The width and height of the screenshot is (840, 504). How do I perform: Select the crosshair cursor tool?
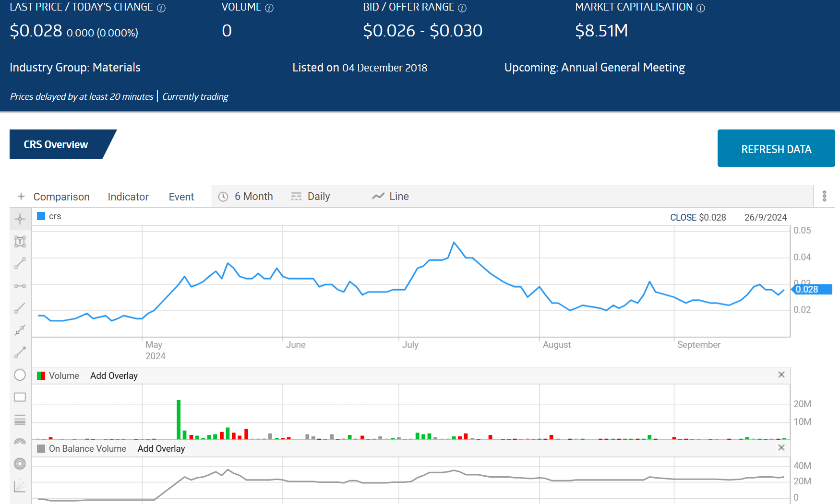coord(20,219)
